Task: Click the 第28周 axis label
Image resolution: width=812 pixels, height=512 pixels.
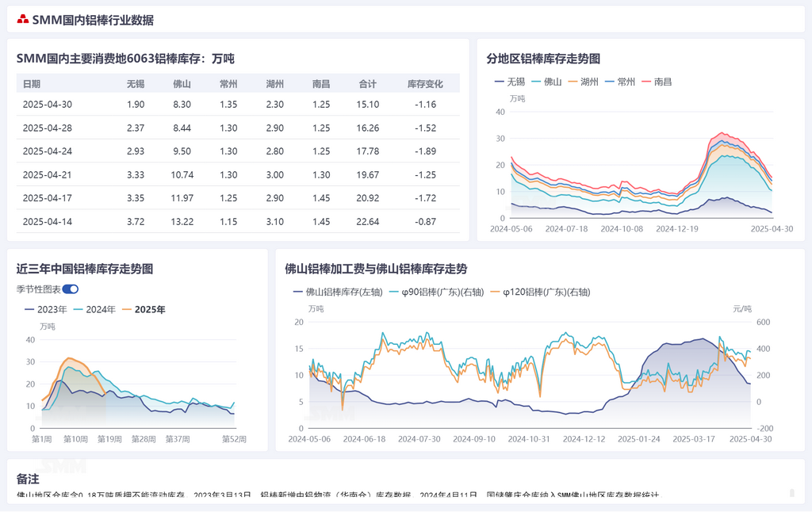Action: tap(144, 439)
